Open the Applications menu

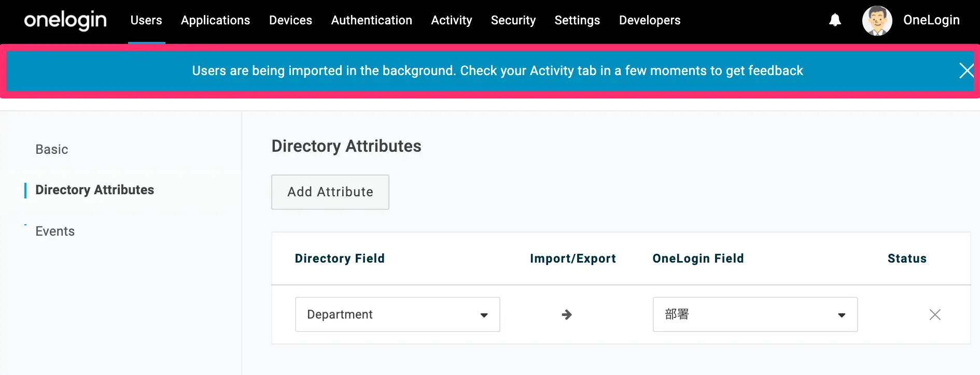215,20
